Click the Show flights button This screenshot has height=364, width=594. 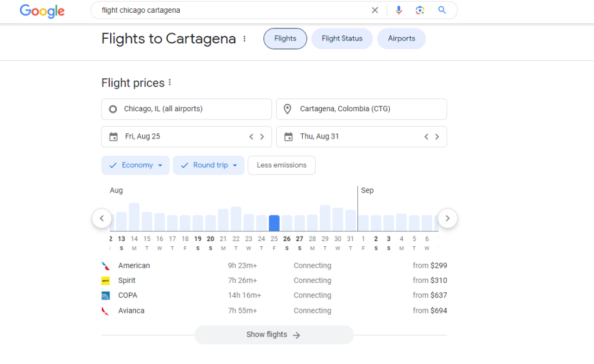[x=273, y=334]
